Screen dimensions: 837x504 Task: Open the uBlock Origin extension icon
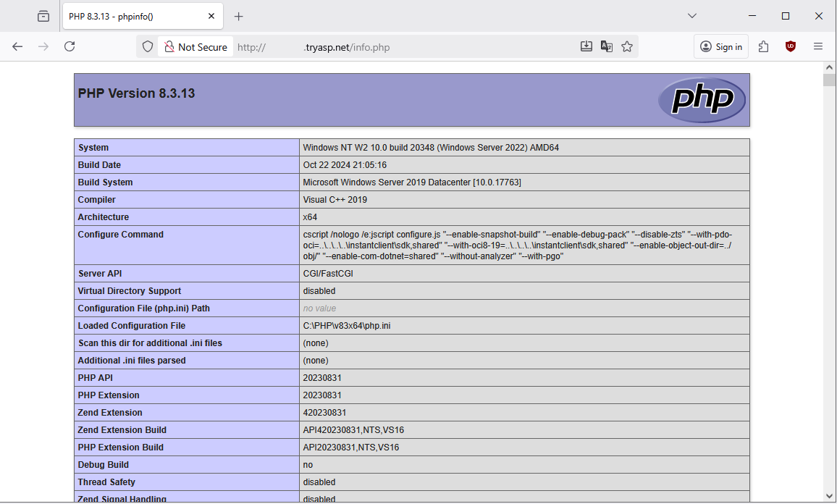tap(791, 46)
